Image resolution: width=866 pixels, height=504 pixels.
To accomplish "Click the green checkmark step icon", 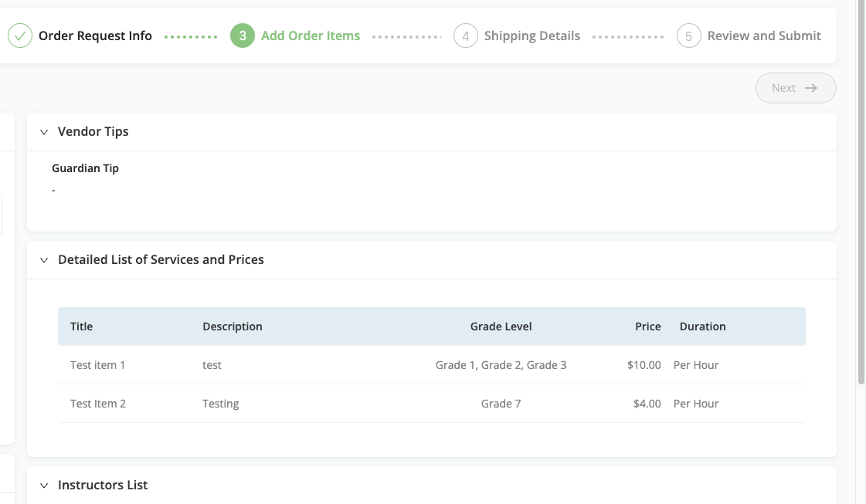I will coord(20,36).
